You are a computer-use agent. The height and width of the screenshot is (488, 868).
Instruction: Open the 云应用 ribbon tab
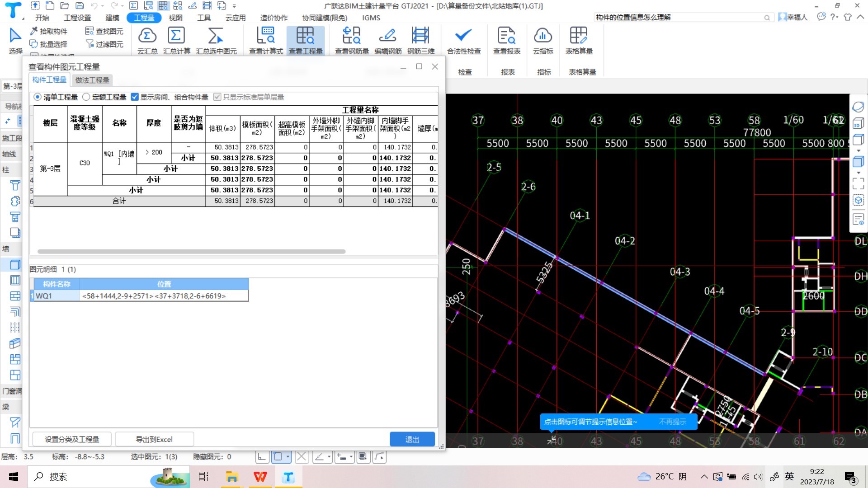point(236,18)
